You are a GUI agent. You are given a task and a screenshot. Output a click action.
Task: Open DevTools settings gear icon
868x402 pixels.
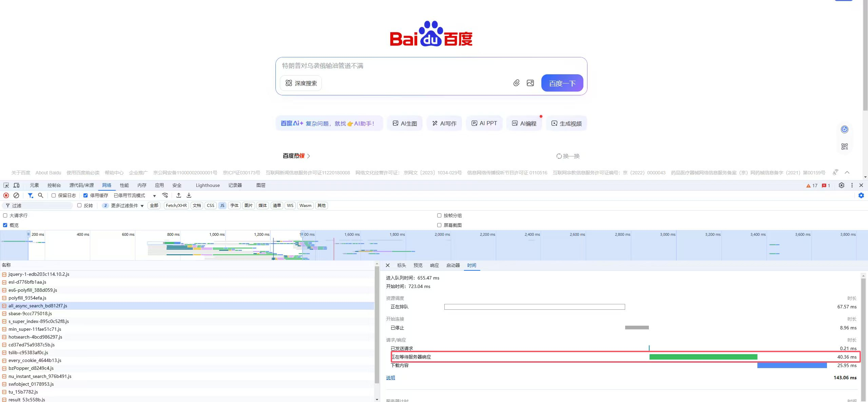point(842,185)
